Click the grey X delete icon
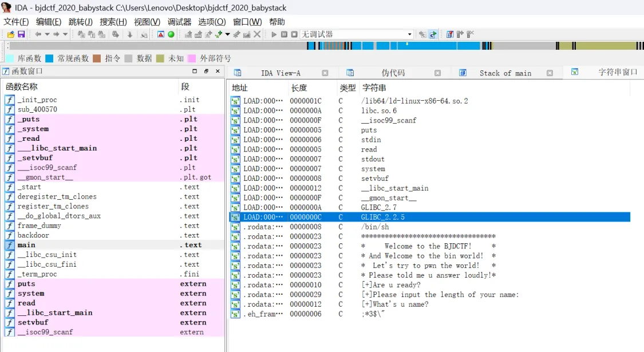The image size is (644, 352). pos(257,34)
